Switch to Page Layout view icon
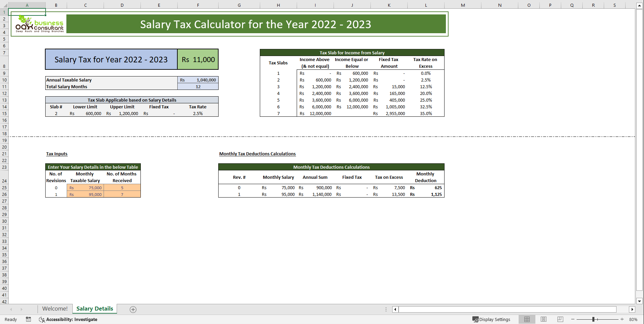Image resolution: width=644 pixels, height=324 pixels. coord(543,319)
